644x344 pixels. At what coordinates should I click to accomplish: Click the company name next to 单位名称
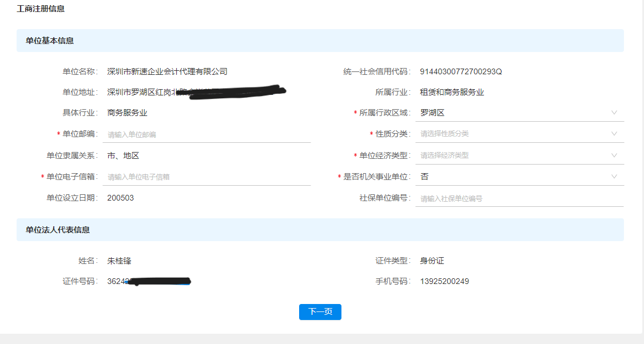click(x=167, y=71)
